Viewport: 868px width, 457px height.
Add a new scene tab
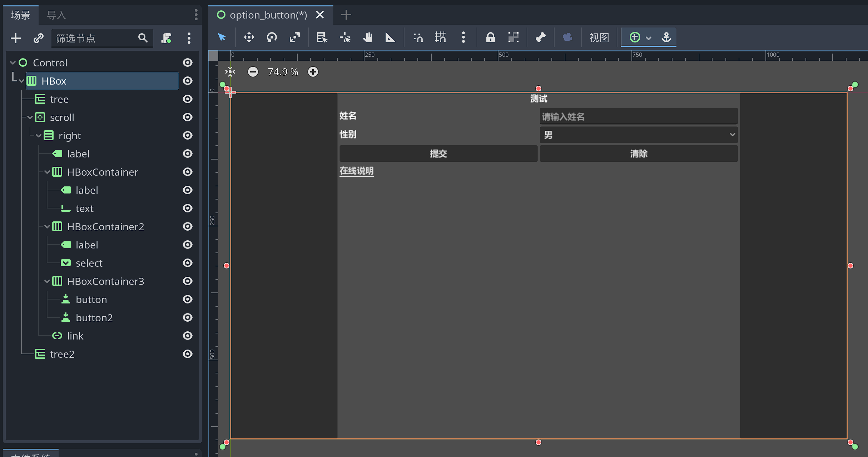pyautogui.click(x=346, y=15)
